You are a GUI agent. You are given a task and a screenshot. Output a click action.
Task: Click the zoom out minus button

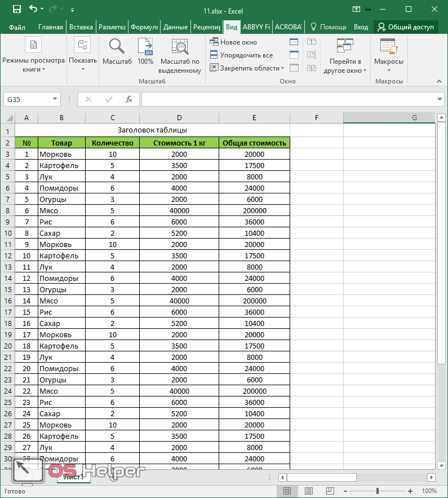click(345, 491)
